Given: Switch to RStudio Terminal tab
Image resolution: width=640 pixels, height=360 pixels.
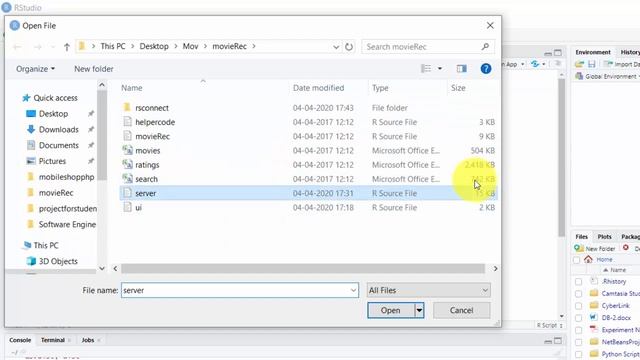Looking at the screenshot, I should 53,340.
